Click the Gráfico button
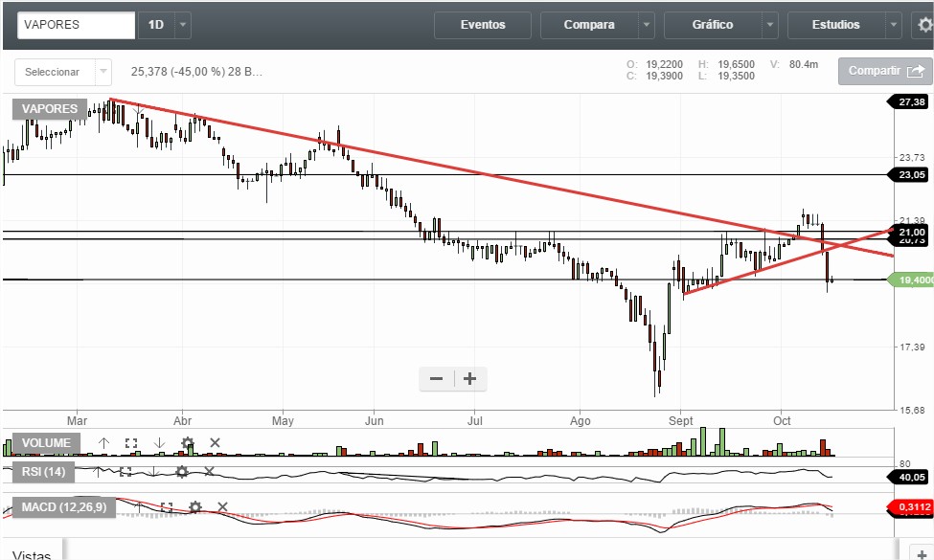This screenshot has height=560, width=934. tap(713, 25)
